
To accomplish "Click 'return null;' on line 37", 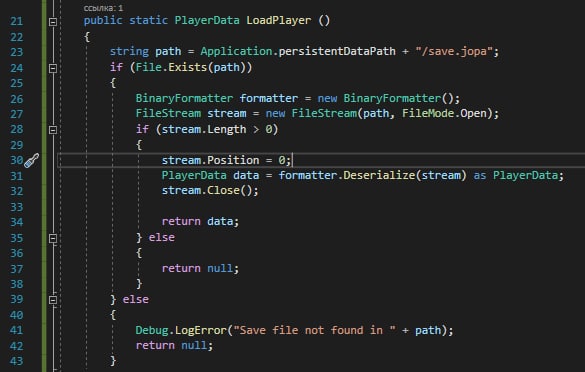I will (x=200, y=268).
